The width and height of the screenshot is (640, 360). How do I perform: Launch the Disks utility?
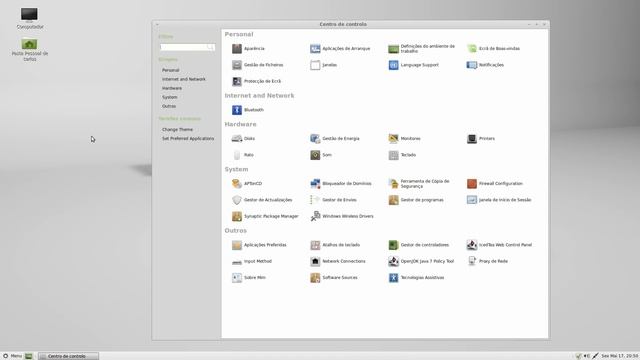point(243,138)
